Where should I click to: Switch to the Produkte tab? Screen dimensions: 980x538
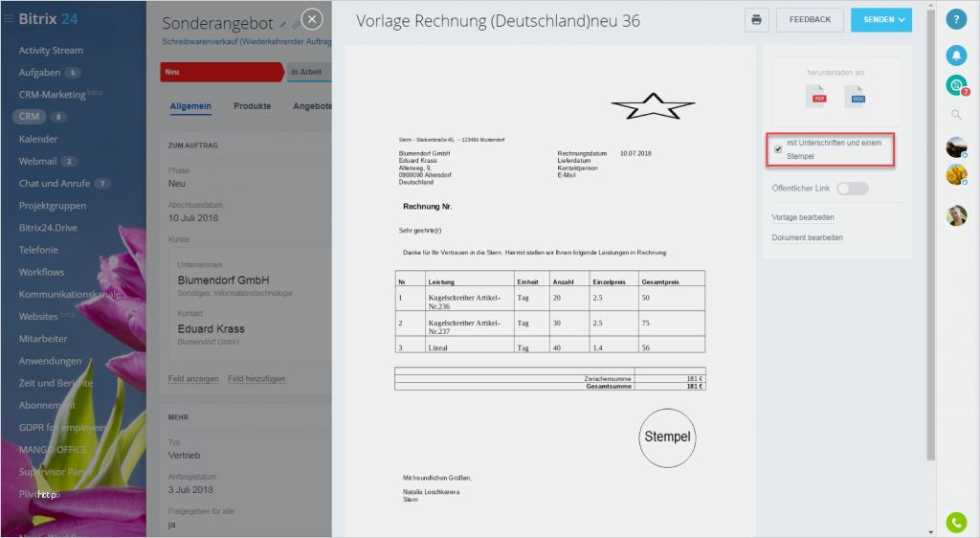253,106
